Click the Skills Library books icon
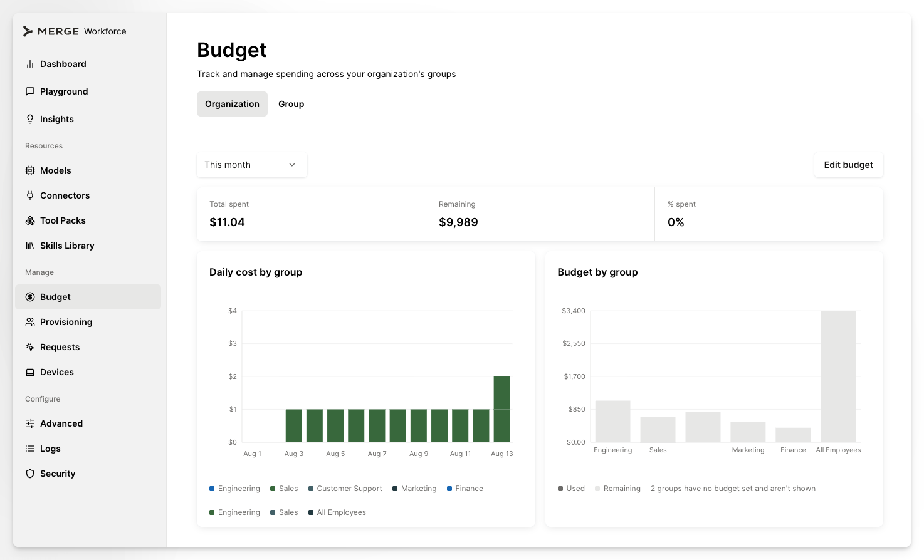The width and height of the screenshot is (924, 560). click(29, 246)
